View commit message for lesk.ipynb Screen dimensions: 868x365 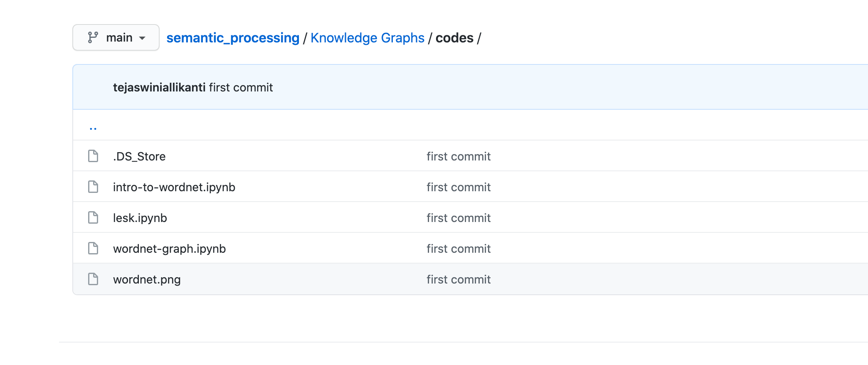coord(459,218)
